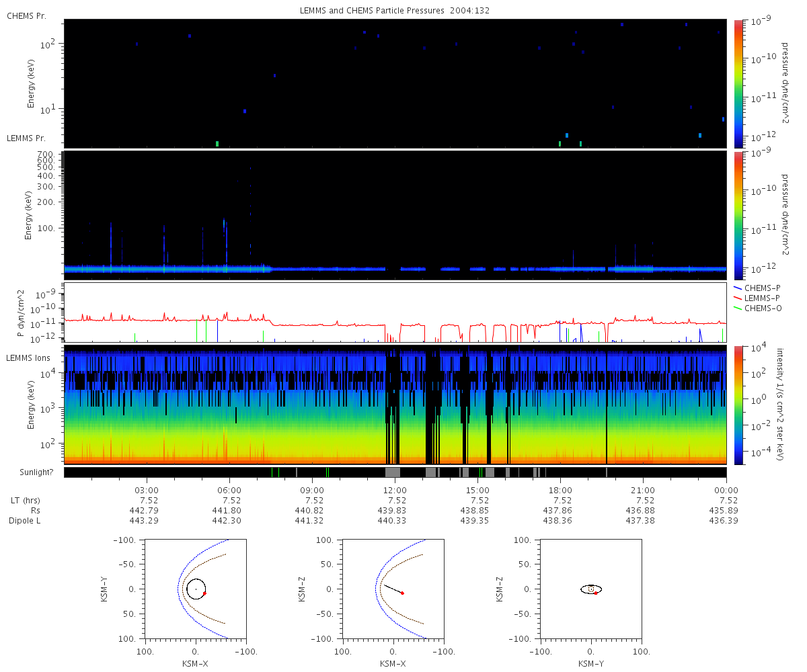The image size is (807, 672).
Task: Click the red spacecraft marker in KSM-X/KSM-Y plot
Action: (x=204, y=593)
